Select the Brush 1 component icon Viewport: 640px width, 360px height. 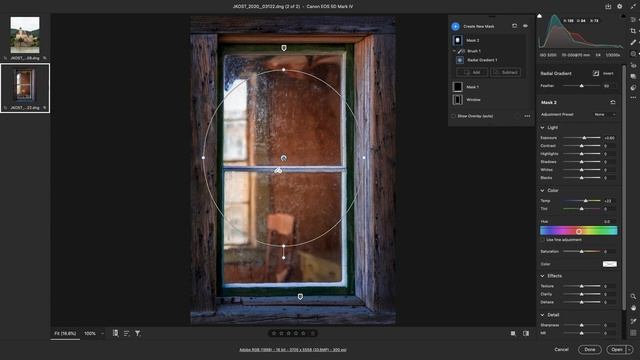click(461, 51)
